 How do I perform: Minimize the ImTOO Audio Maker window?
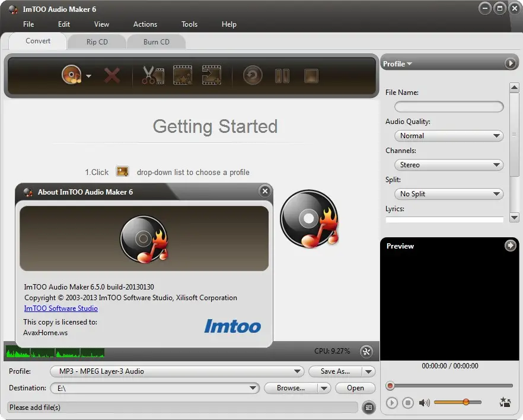(x=484, y=8)
